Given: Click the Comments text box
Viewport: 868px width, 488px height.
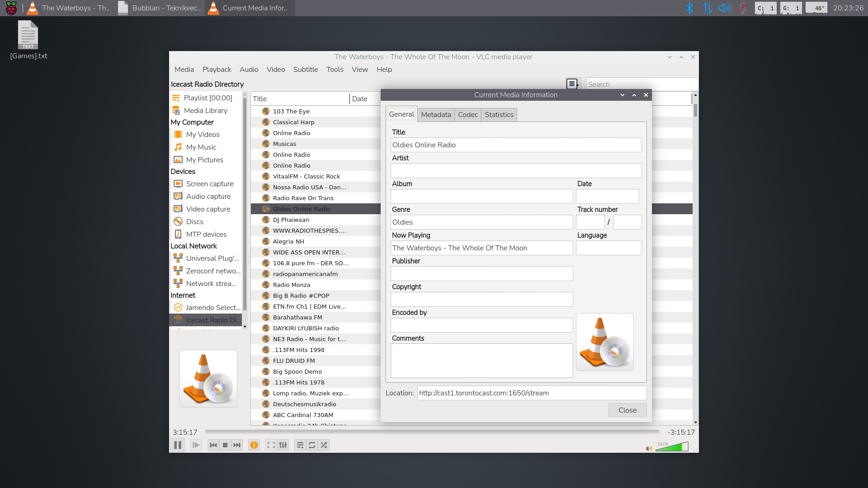Looking at the screenshot, I should pos(482,361).
